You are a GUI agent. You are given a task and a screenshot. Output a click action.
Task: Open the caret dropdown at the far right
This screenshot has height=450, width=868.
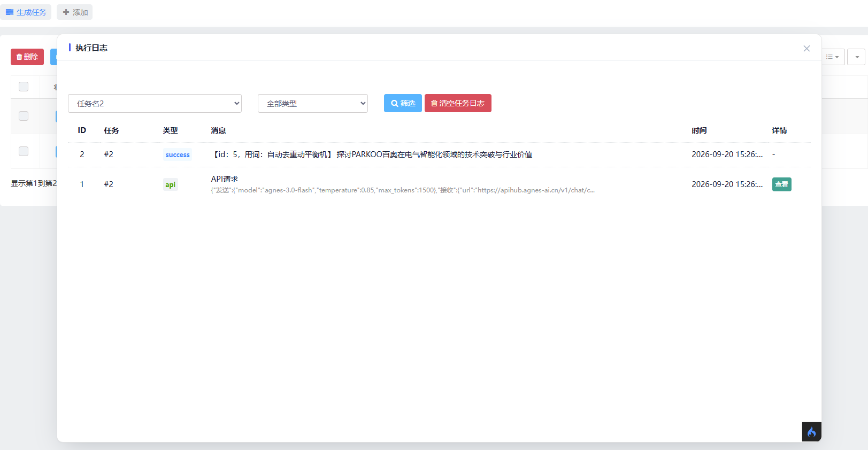[856, 57]
